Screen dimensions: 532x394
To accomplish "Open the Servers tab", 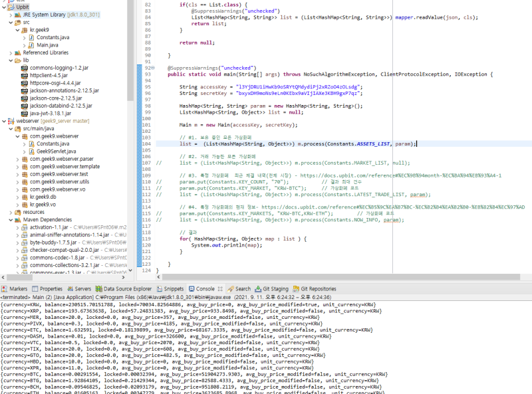I will [79, 289].
